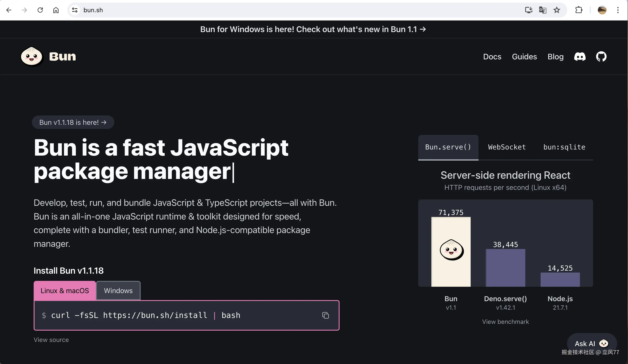Click the install app icon in address bar
The image size is (628, 364).
pyautogui.click(x=529, y=10)
